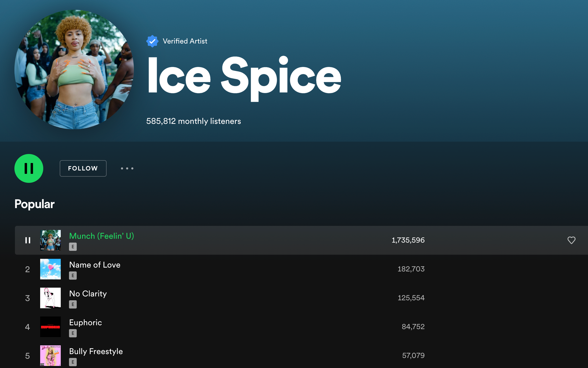Open Munch (Feelin' U) album cover
The image size is (588, 368).
pyautogui.click(x=50, y=240)
